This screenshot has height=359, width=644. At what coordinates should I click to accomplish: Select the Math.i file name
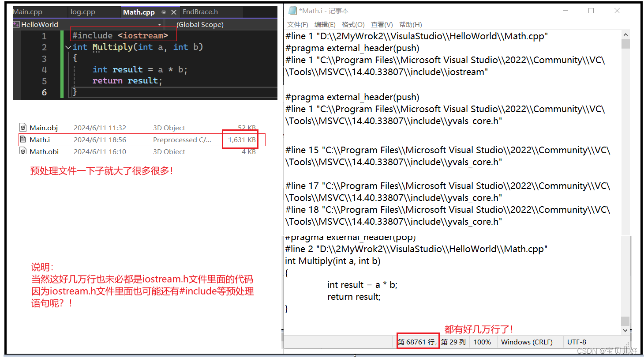tap(40, 140)
